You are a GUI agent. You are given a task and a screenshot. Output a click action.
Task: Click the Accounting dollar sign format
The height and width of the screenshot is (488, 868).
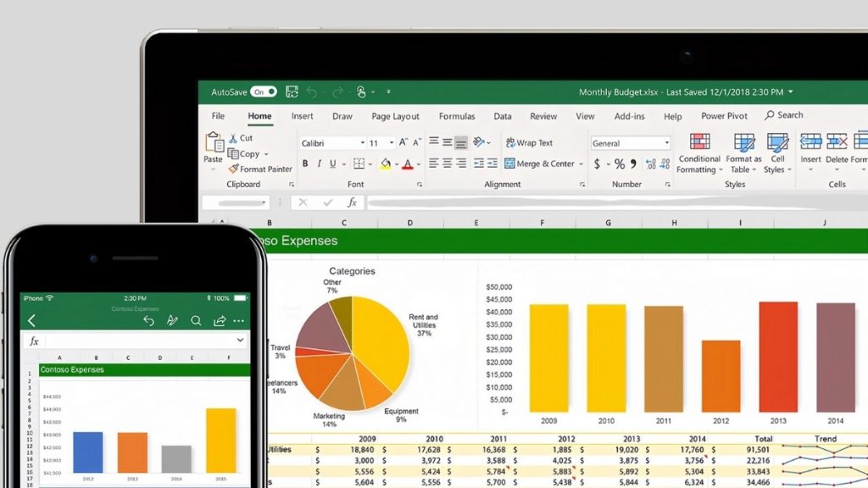pos(597,164)
